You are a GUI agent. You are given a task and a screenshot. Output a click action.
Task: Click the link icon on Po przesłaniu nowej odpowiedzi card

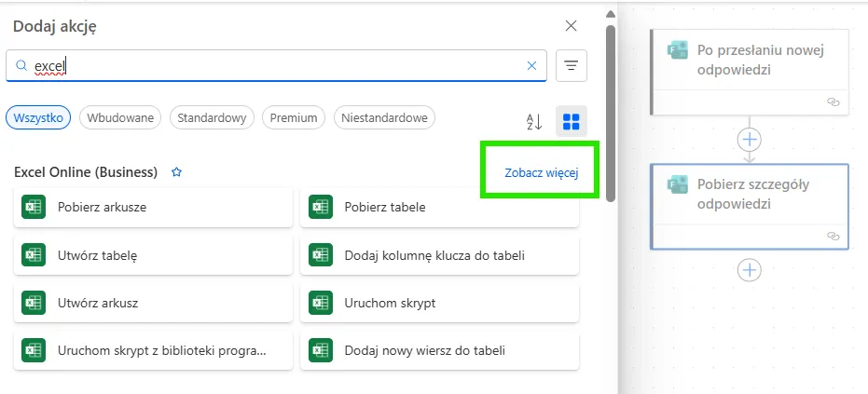click(x=834, y=102)
